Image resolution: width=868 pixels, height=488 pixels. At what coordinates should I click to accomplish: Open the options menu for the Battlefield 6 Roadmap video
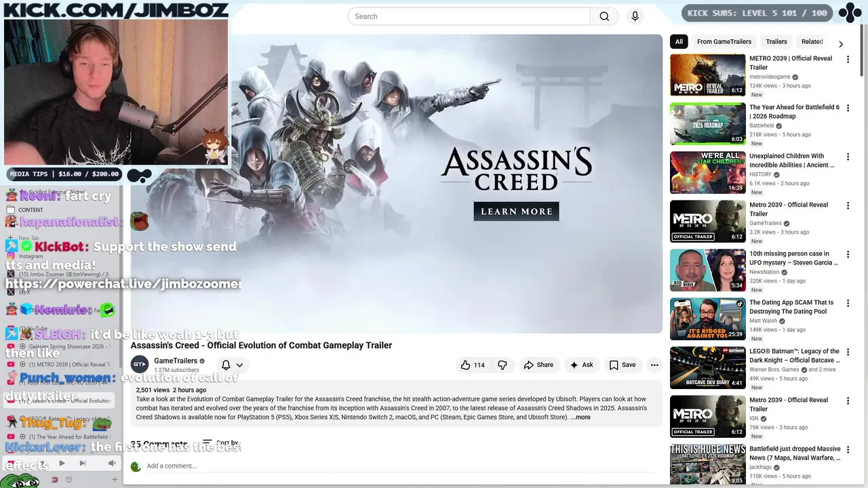click(x=848, y=108)
